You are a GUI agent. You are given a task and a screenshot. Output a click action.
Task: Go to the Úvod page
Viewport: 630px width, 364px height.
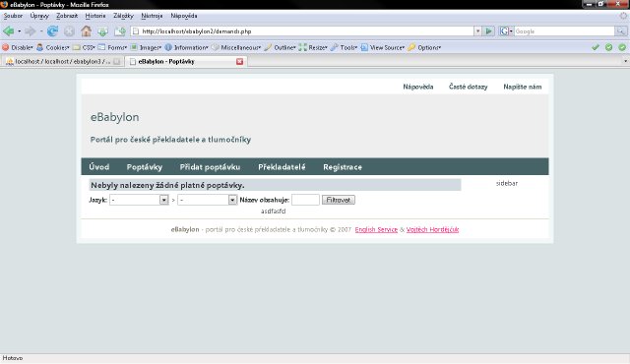pyautogui.click(x=99, y=167)
